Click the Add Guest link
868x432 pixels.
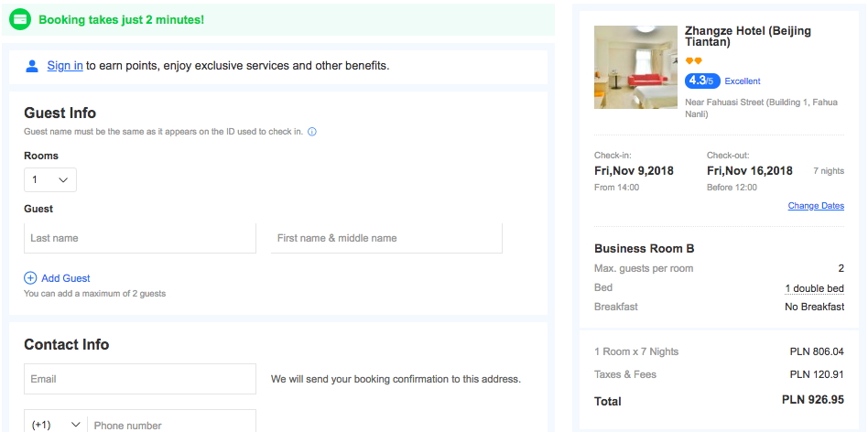click(66, 278)
